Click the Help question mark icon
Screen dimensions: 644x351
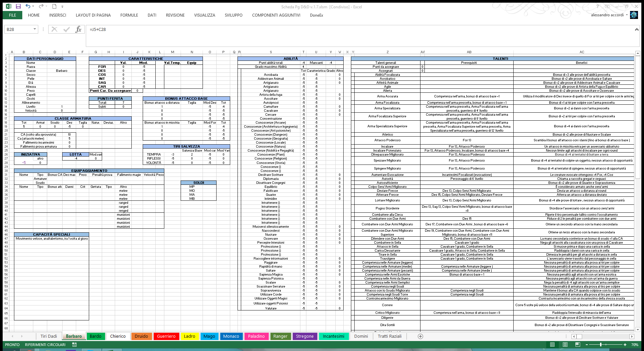click(x=597, y=6)
